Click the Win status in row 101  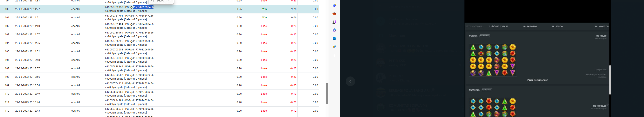(x=265, y=18)
